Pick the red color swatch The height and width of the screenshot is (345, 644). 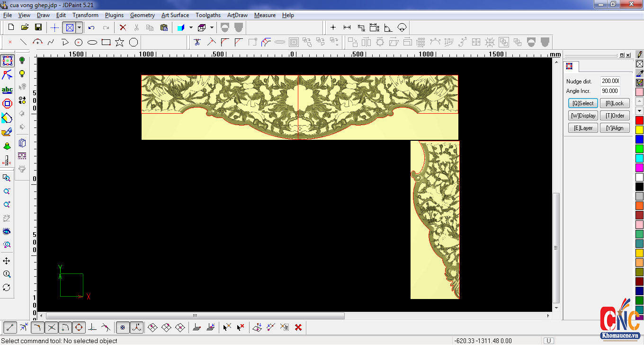639,120
